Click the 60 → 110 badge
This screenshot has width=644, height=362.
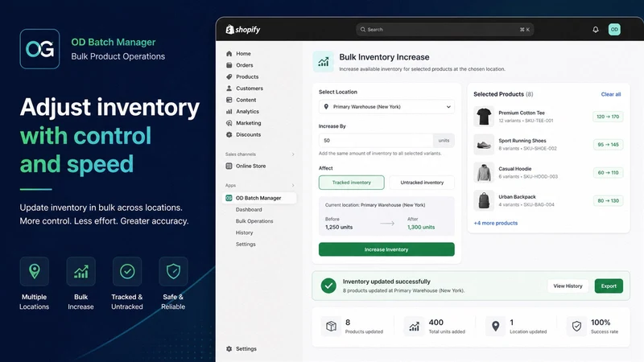point(608,172)
